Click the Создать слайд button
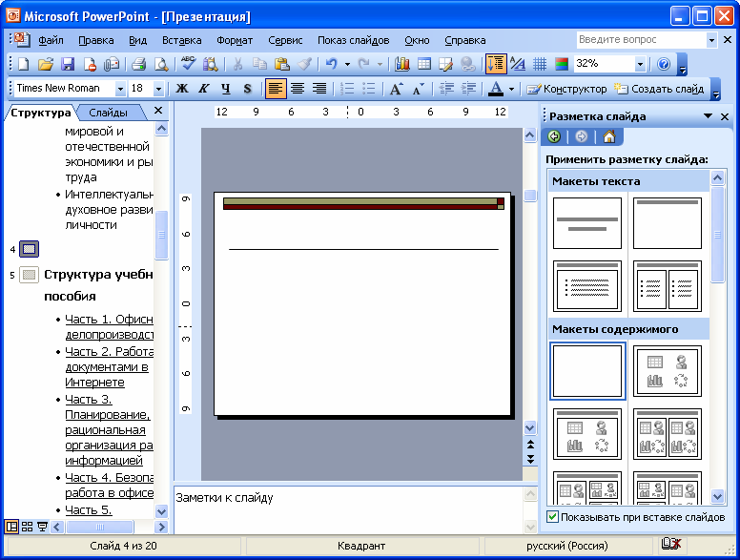Viewport: 740px width, 560px height. tap(659, 89)
